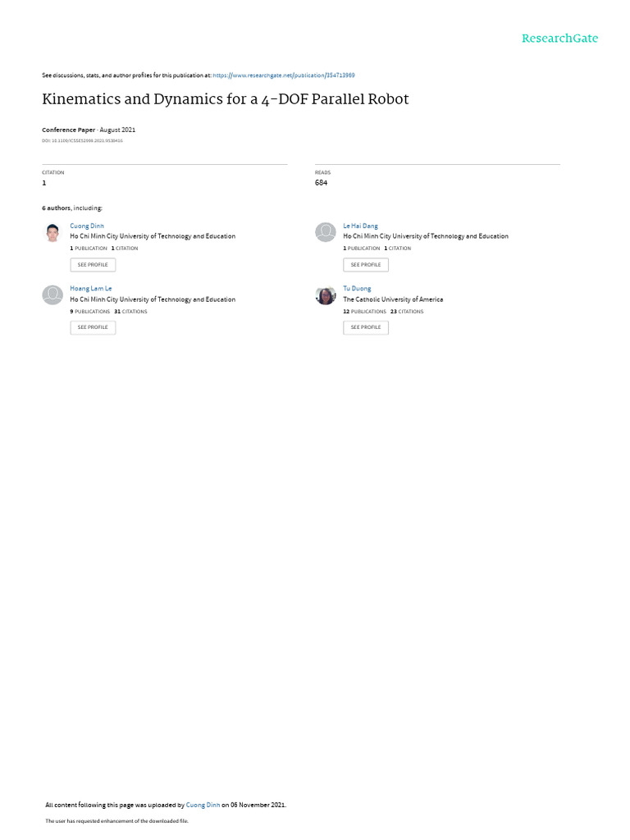Viewport: 630px width, 840px height.
Task: Open Cuong Dinh author name link
Action: pyautogui.click(x=87, y=226)
